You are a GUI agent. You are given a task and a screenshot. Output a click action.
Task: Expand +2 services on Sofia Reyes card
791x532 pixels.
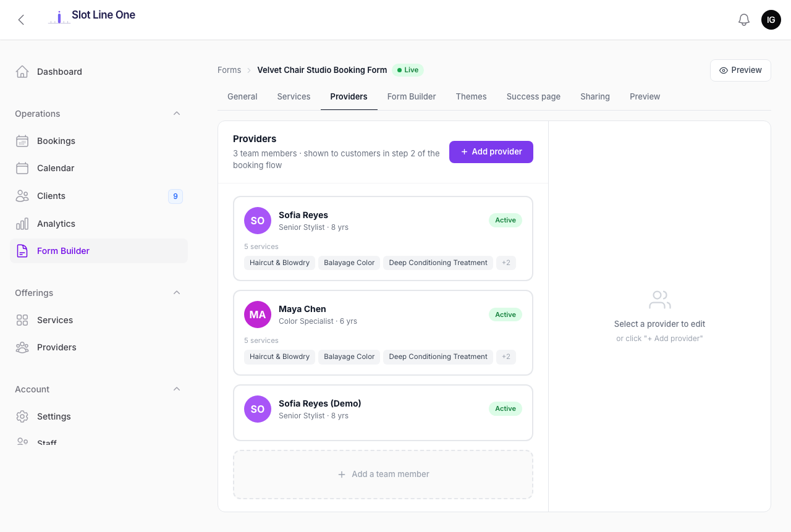[x=506, y=263]
